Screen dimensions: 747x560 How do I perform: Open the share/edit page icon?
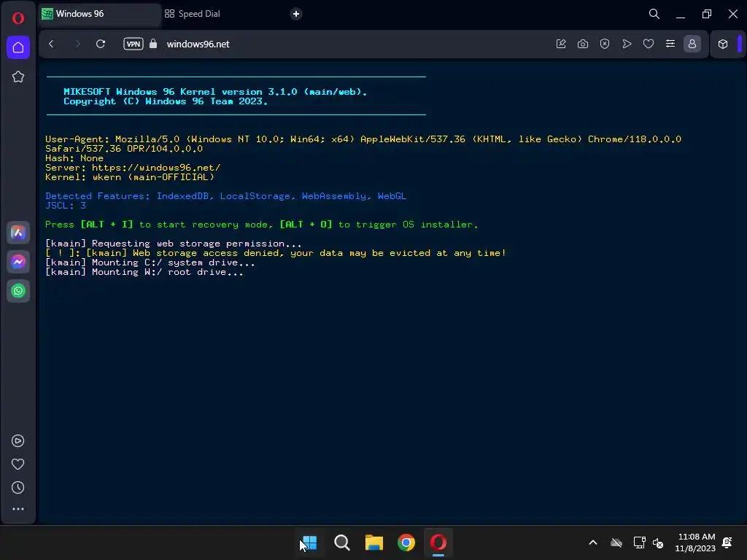(x=561, y=44)
